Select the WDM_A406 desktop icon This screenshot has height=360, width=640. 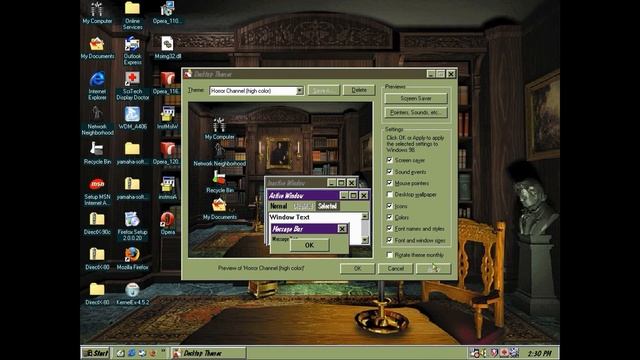point(132,118)
